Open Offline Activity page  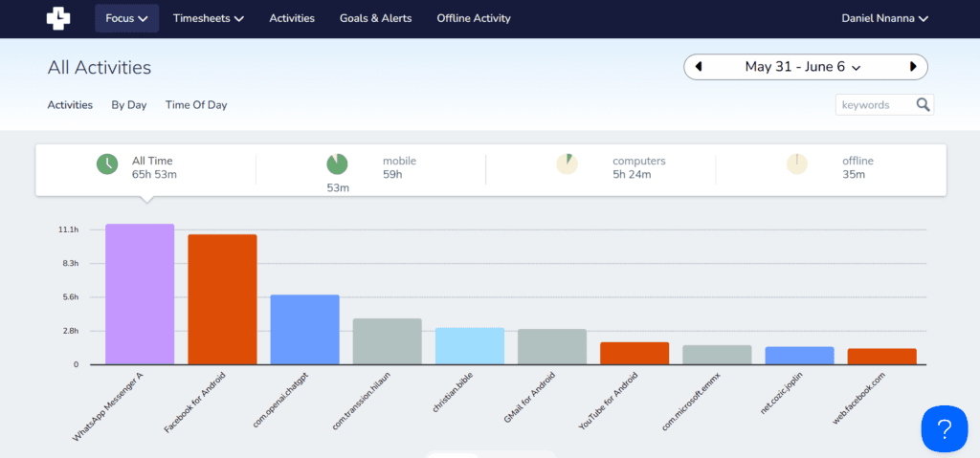(474, 18)
